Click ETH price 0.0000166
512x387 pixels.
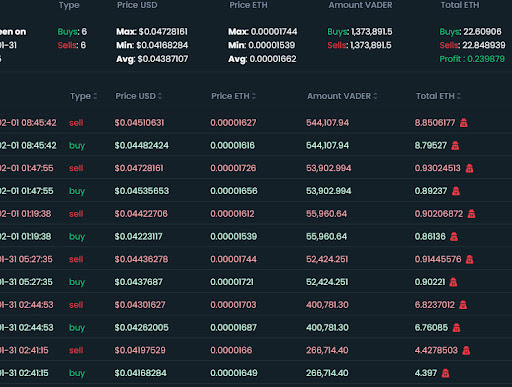[x=231, y=350]
